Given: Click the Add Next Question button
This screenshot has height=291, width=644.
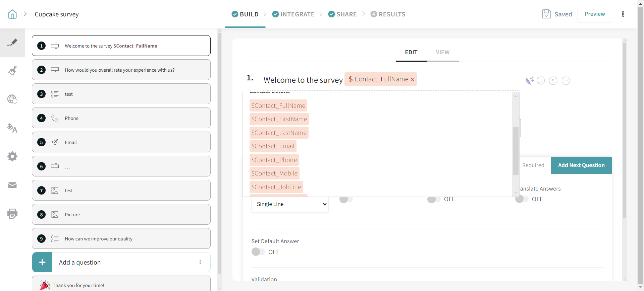Looking at the screenshot, I should 581,165.
